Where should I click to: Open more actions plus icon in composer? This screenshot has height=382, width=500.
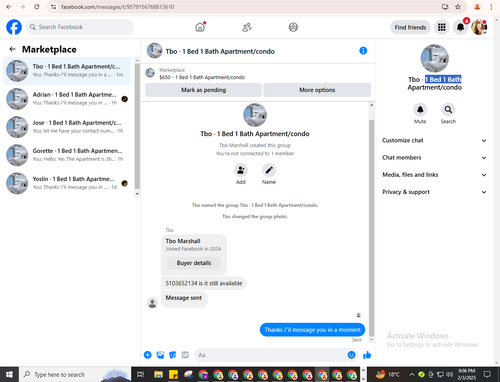point(147,355)
